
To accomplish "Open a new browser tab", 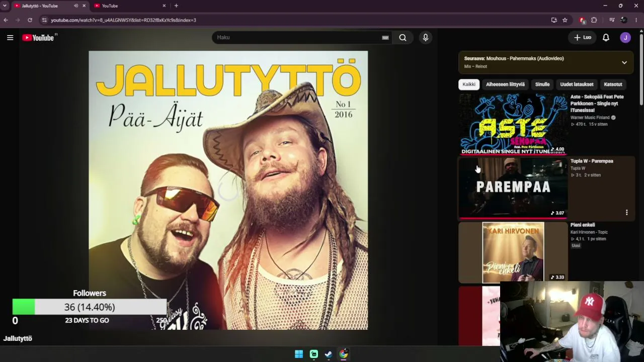I will 176,6.
